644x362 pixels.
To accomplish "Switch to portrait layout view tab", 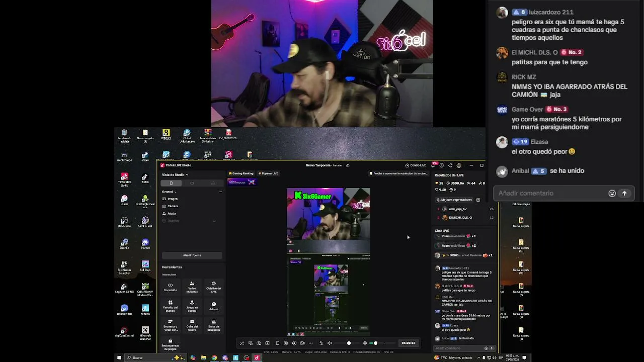I will (171, 183).
